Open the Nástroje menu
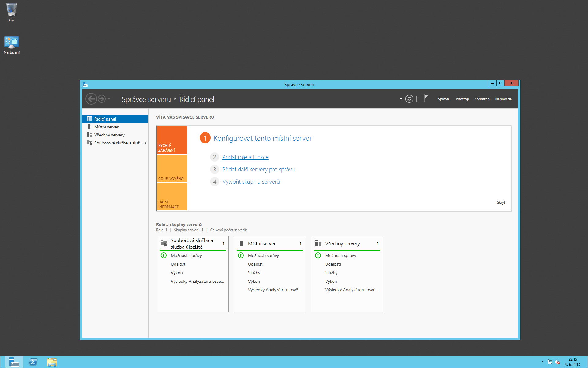The width and height of the screenshot is (588, 368). (462, 99)
